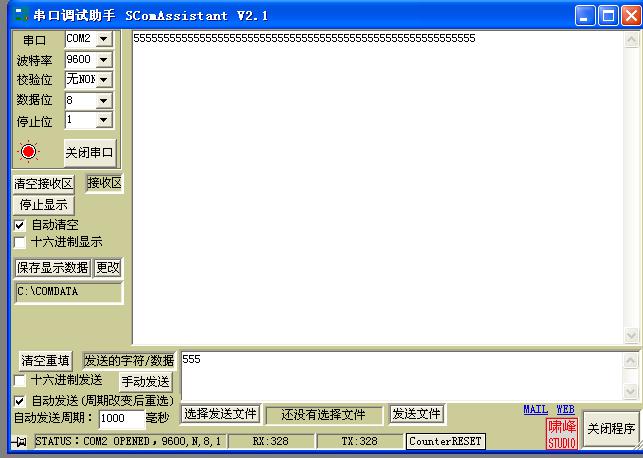Expand the 波特率 baud rate dropdown
The height and width of the screenshot is (458, 643).
click(x=104, y=60)
